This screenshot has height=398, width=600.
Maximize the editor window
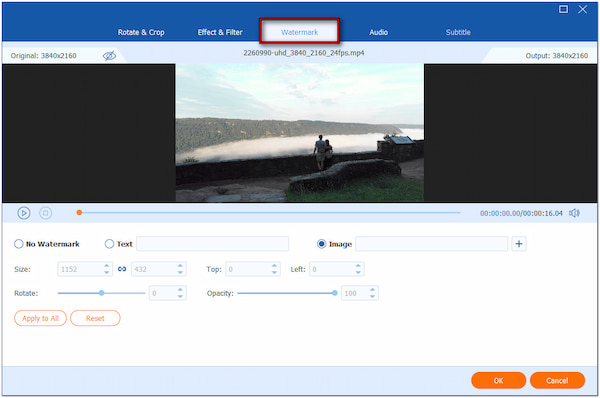(563, 9)
